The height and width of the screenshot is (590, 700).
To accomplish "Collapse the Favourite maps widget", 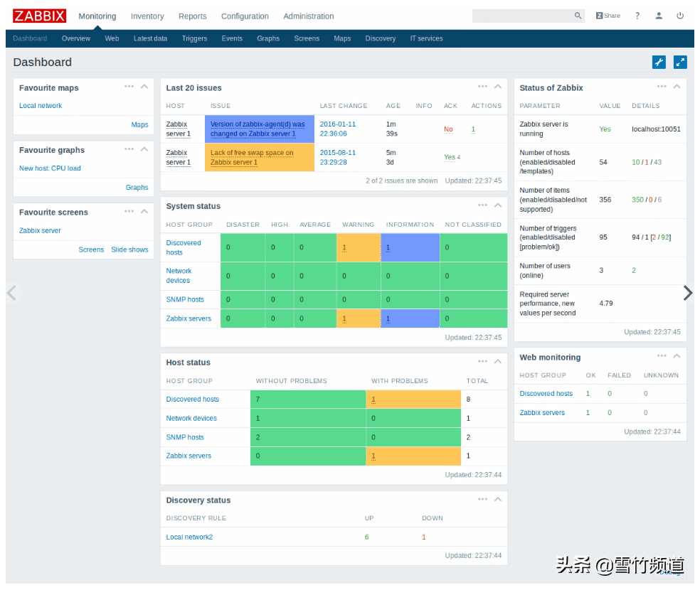I will click(144, 87).
